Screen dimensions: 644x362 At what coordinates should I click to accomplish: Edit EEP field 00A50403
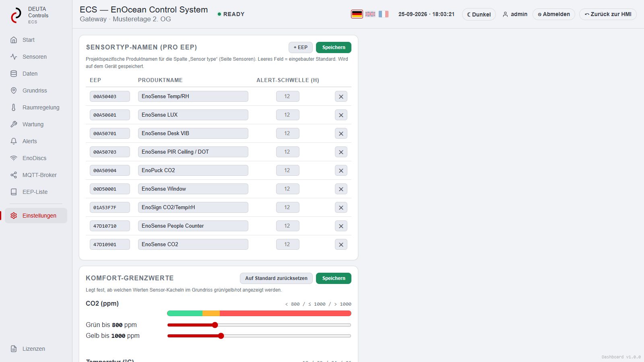(x=110, y=97)
